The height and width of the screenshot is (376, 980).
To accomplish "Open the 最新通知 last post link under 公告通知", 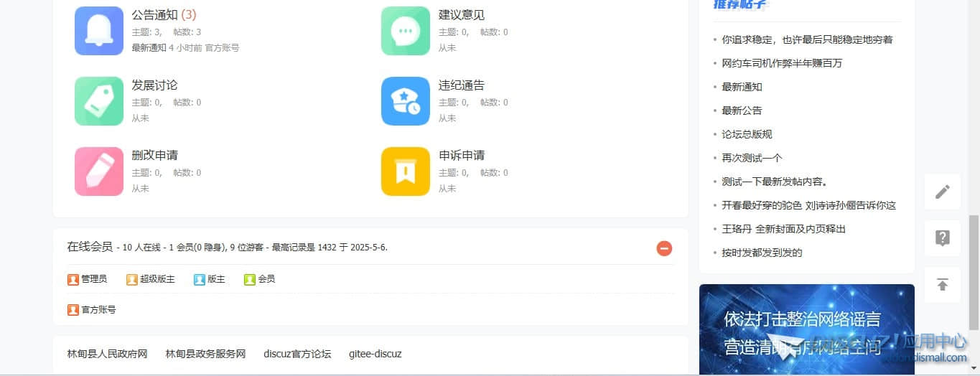I will coord(149,47).
